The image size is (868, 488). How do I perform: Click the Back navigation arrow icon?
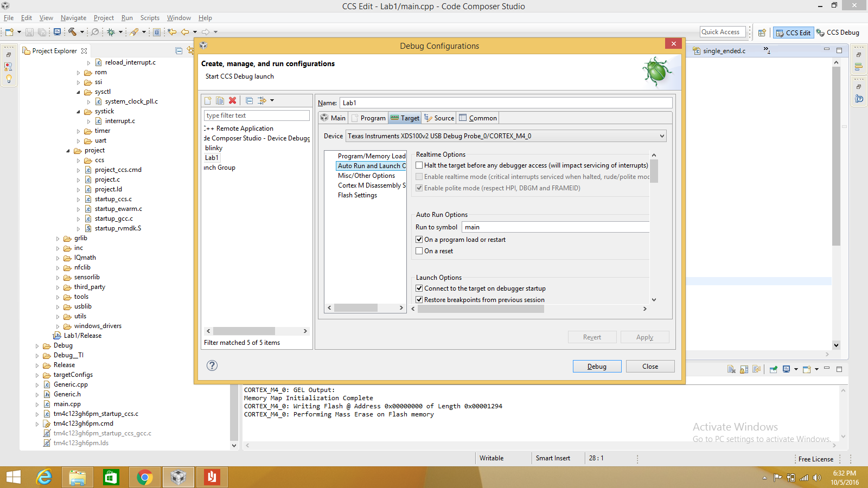pos(185,32)
